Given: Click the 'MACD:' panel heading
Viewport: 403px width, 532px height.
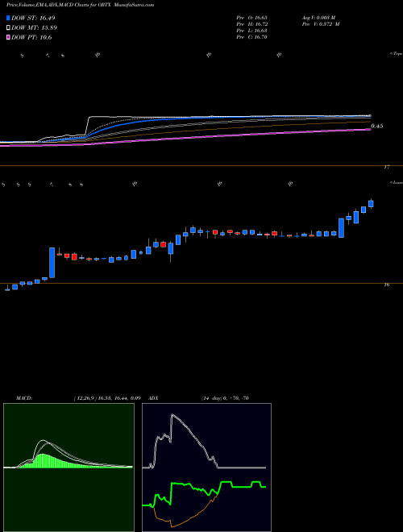Looking at the screenshot, I should coord(24,398).
